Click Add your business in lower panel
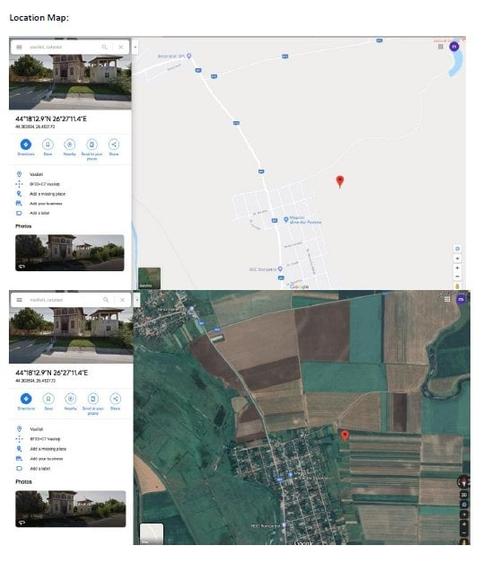Viewport: 491px width, 563px height. [x=71, y=459]
